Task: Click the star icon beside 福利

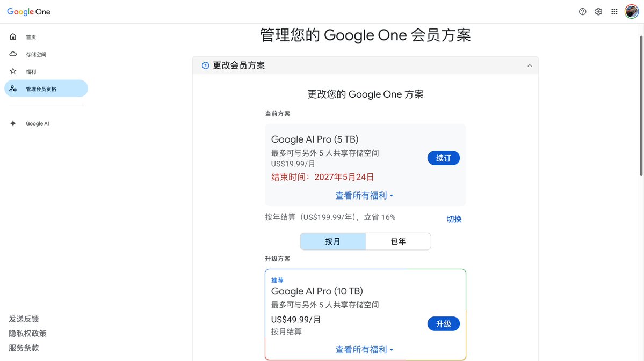Action: click(x=13, y=71)
